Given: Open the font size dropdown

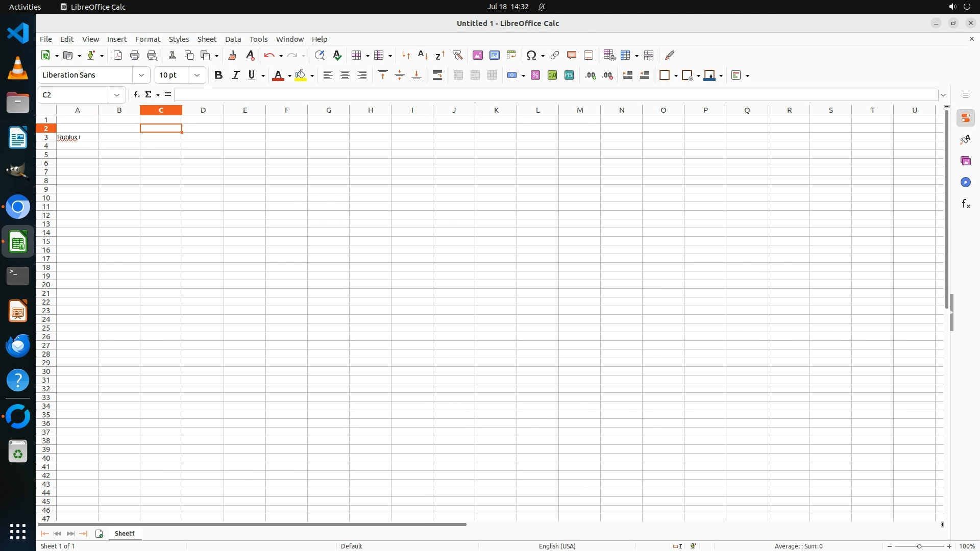Looking at the screenshot, I should tap(197, 75).
